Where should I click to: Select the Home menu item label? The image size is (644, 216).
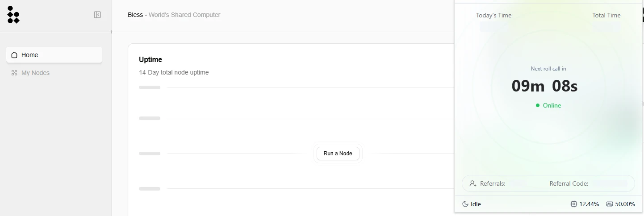(x=29, y=55)
